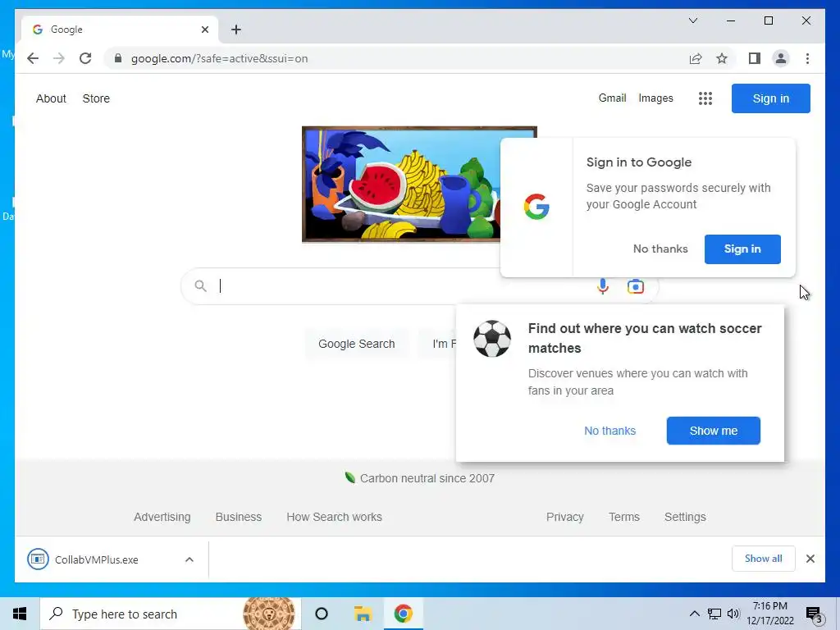Show hidden system tray icons
Viewport: 840px width, 630px height.
pyautogui.click(x=694, y=614)
